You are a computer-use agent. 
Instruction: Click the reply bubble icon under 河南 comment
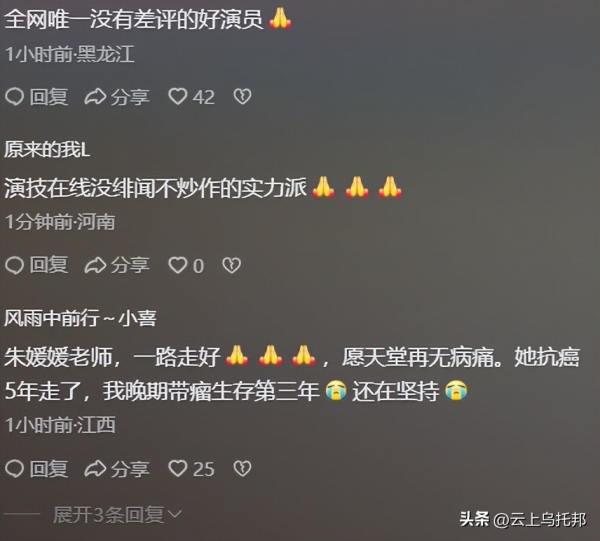(15, 265)
